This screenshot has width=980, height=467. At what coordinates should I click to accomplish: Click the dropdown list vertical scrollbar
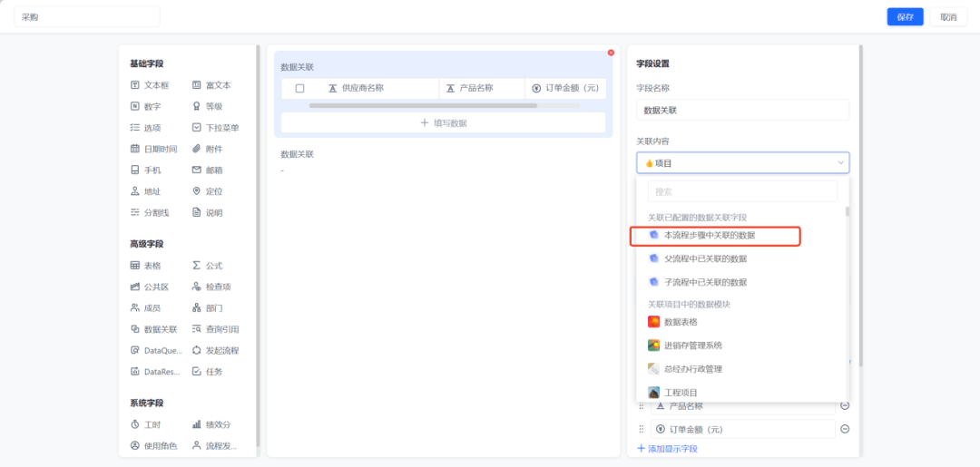[x=848, y=211]
